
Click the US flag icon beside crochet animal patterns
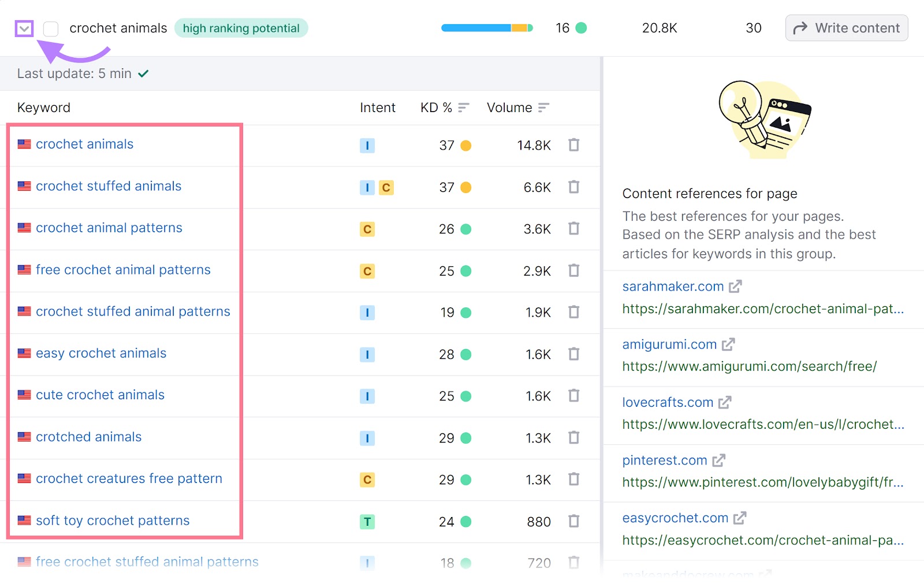pos(24,227)
